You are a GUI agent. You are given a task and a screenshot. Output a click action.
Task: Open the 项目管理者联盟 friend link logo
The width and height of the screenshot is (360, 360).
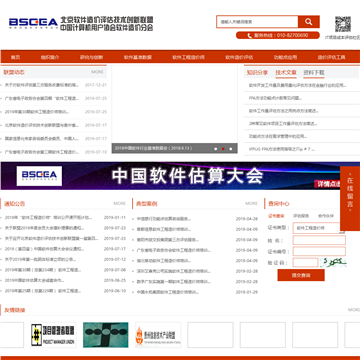tap(54, 335)
